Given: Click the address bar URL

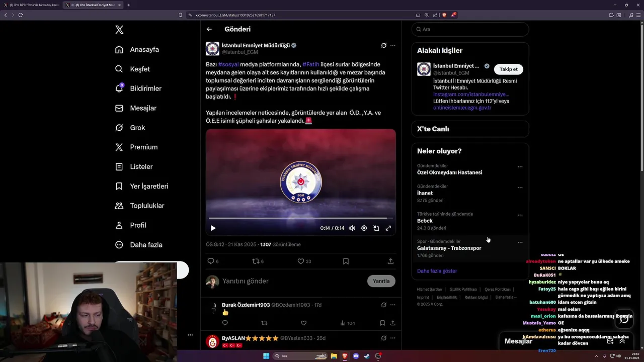Looking at the screenshot, I should click(x=235, y=15).
